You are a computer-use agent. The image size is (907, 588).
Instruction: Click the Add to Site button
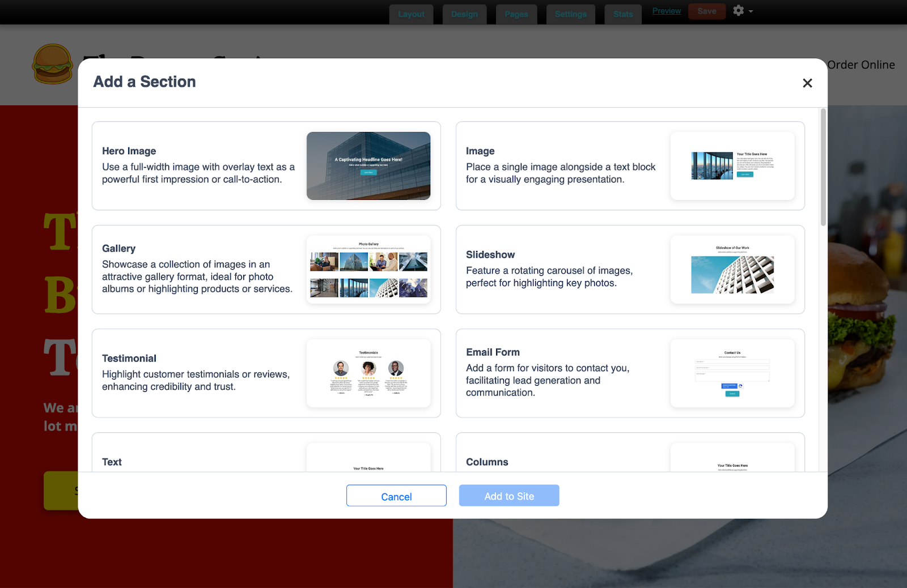[509, 496]
